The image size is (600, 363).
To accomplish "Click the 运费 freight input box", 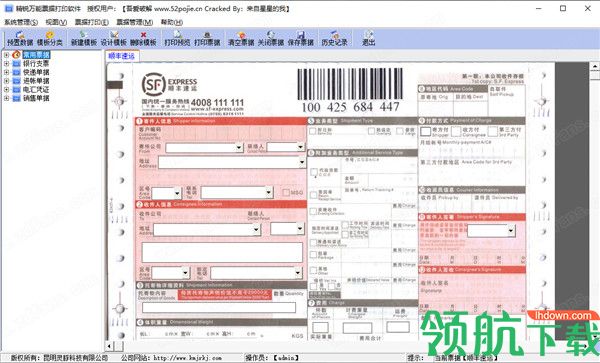I will 398,327.
